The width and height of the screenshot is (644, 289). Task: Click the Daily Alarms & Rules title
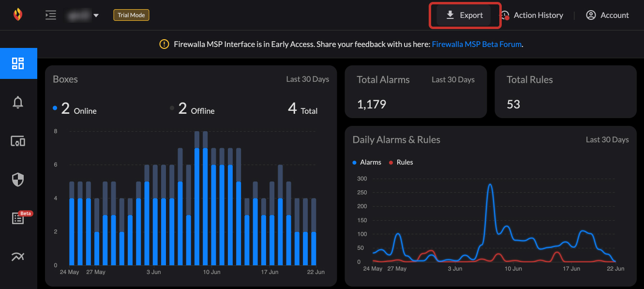click(396, 139)
